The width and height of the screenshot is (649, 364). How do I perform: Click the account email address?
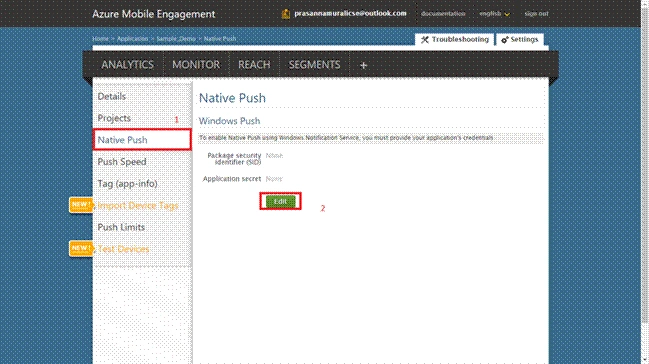tap(350, 13)
